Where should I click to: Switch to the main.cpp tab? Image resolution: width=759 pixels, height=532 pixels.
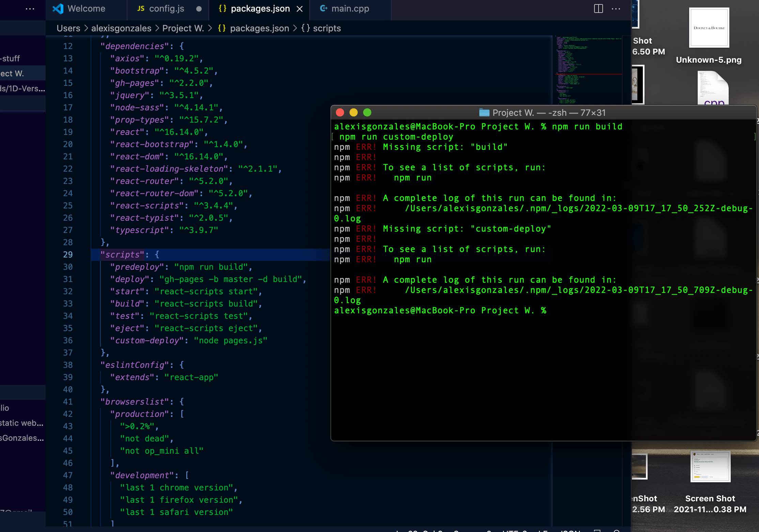tap(350, 9)
